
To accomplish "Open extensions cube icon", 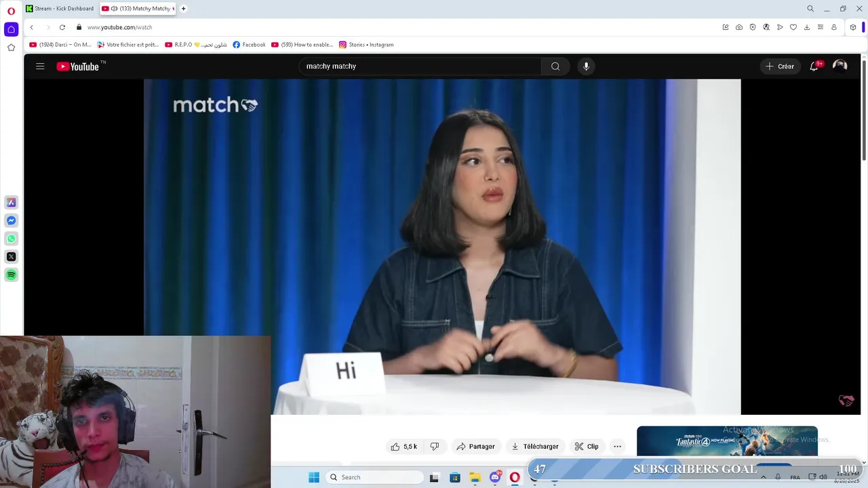I will (853, 27).
